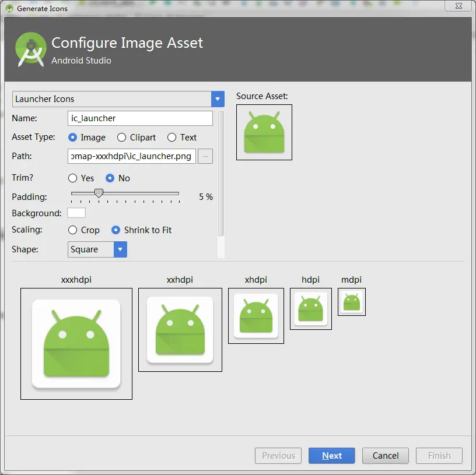The height and width of the screenshot is (475, 476).
Task: Click the Configure Image Asset heading
Action: pos(127,43)
